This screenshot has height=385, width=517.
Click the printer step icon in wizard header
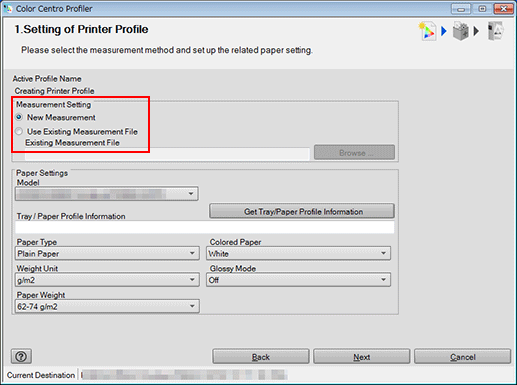pos(461,31)
